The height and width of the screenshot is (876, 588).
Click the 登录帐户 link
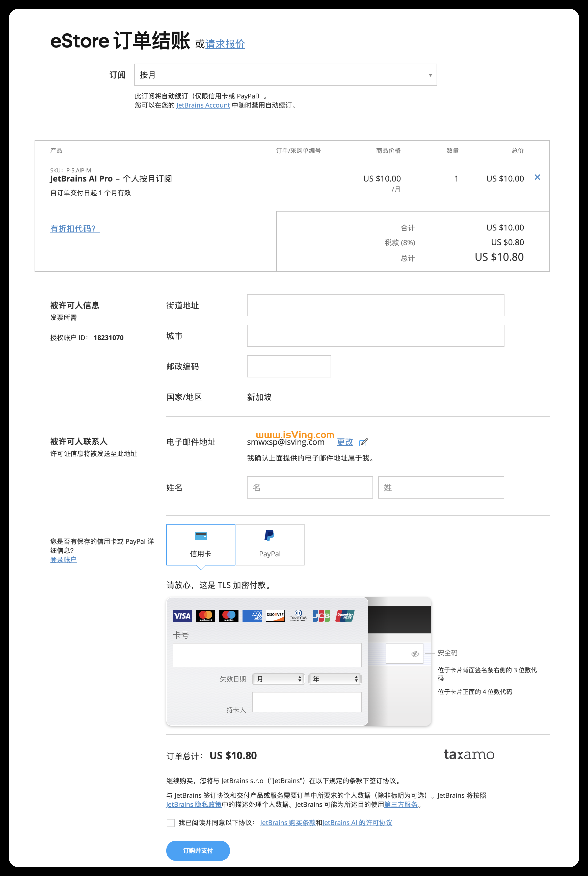(x=63, y=560)
